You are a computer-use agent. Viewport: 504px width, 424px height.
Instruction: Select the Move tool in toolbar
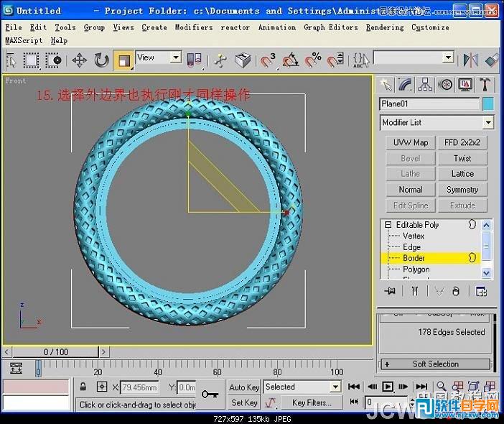coord(79,60)
